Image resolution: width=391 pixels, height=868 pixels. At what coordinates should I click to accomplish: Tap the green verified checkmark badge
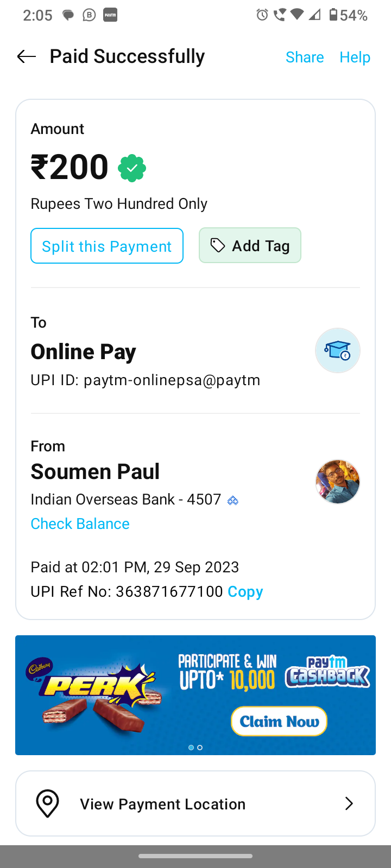pyautogui.click(x=132, y=168)
